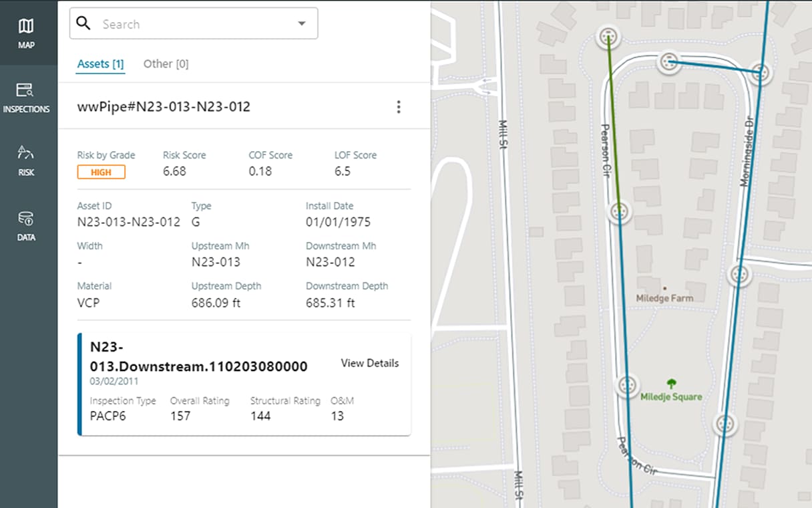Select the manhole on Morningside Dr near Miledge Farm
This screenshot has width=812, height=508.
(x=738, y=275)
